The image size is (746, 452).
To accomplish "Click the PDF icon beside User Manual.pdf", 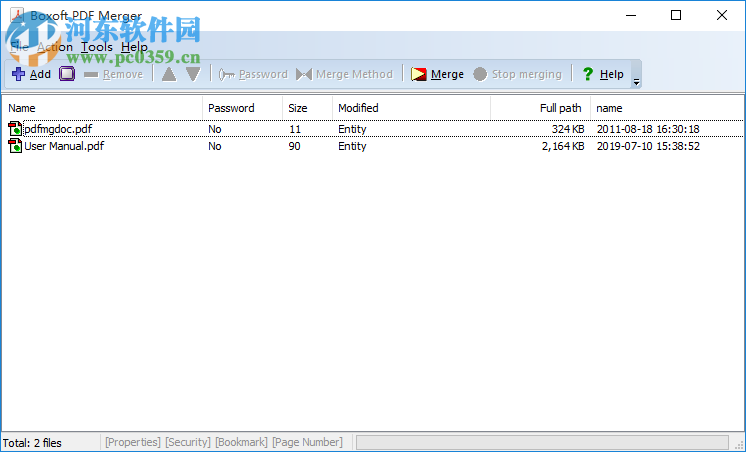I will (15, 146).
